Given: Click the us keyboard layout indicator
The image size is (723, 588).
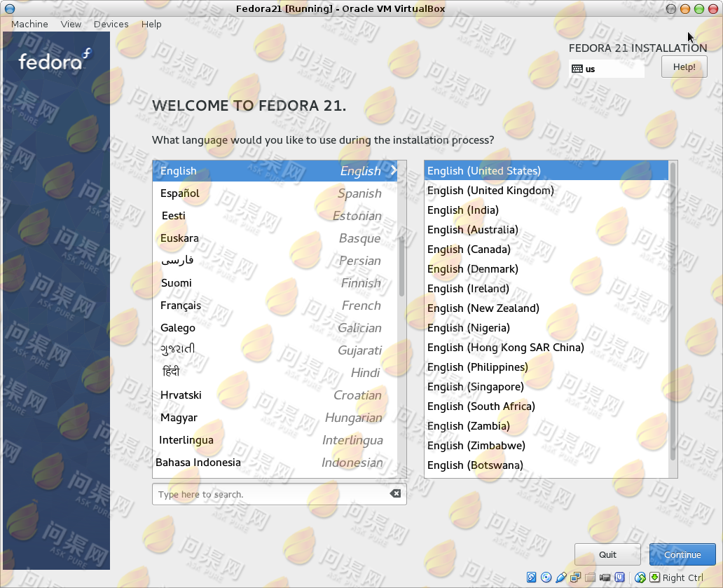Looking at the screenshot, I should tap(606, 69).
